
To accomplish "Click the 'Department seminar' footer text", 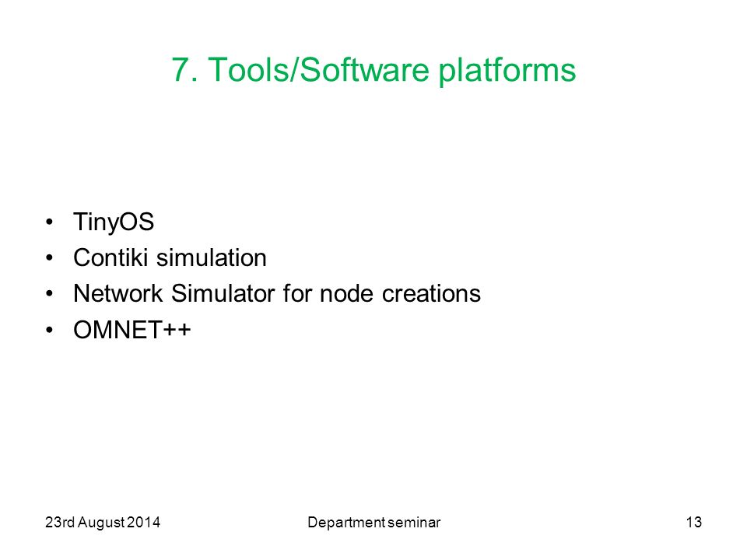I will click(x=374, y=523).
